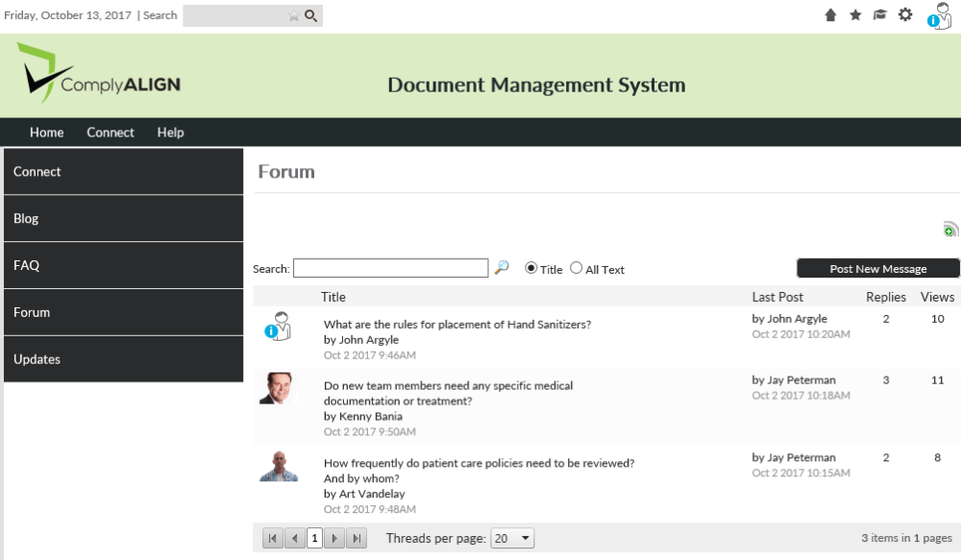Open the Threads per page dropdown
This screenshot has width=961, height=560.
[512, 539]
